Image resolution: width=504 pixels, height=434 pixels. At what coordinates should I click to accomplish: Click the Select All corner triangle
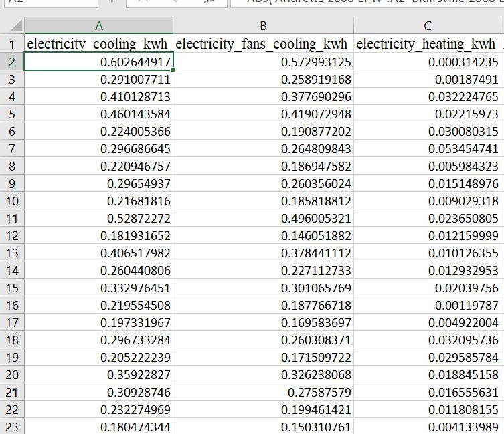tap(16, 25)
